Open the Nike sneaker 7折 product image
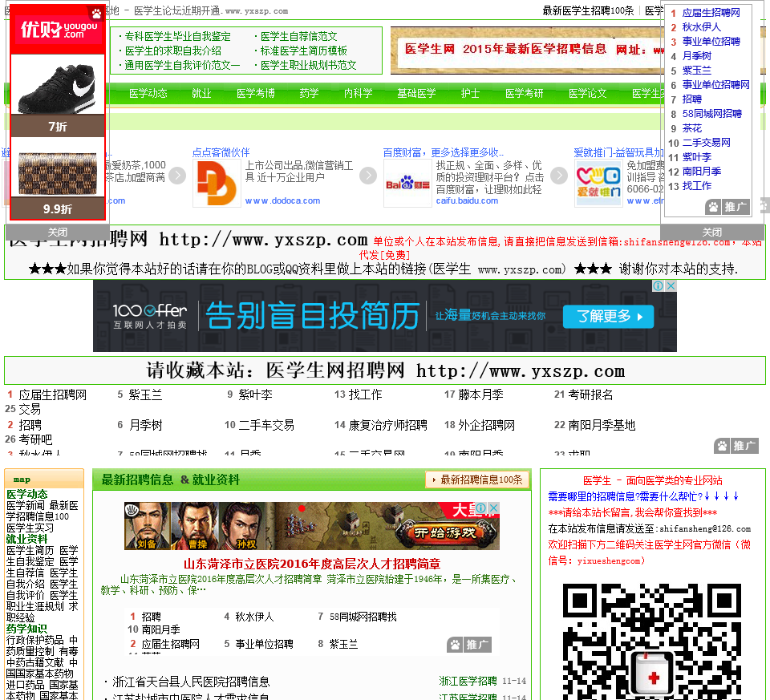 pos(58,84)
